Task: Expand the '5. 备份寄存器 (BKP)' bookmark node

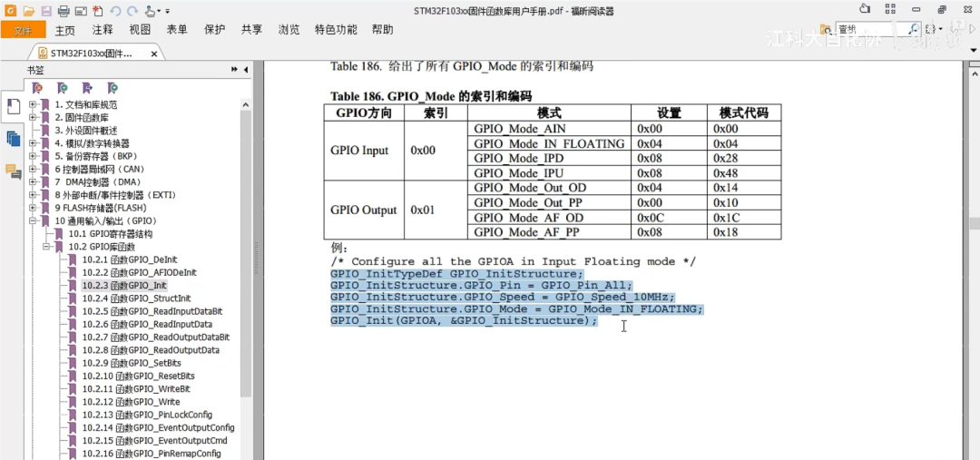Action: pos(32,156)
